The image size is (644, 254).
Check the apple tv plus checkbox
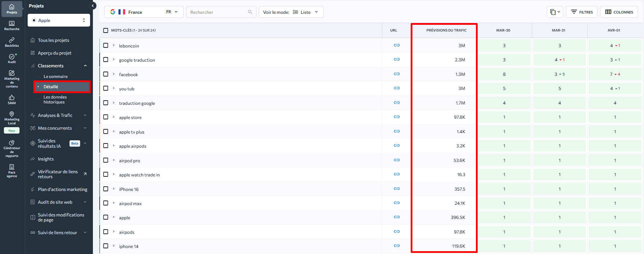tap(106, 131)
